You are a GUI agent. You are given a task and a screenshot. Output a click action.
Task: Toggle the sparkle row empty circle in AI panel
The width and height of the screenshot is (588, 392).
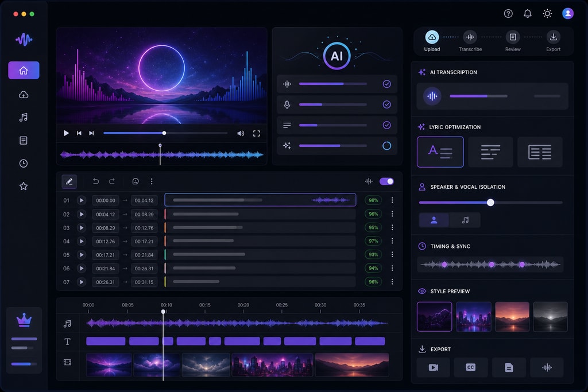(386, 146)
